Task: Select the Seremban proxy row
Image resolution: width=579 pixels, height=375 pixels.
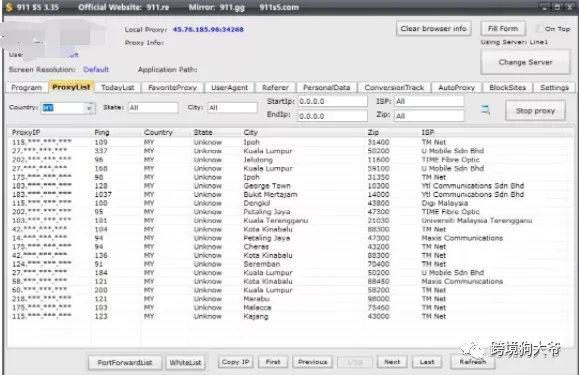Action: pos(290,264)
